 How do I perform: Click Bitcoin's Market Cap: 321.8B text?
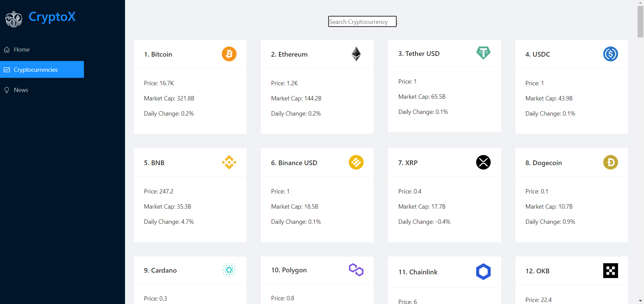coord(169,98)
